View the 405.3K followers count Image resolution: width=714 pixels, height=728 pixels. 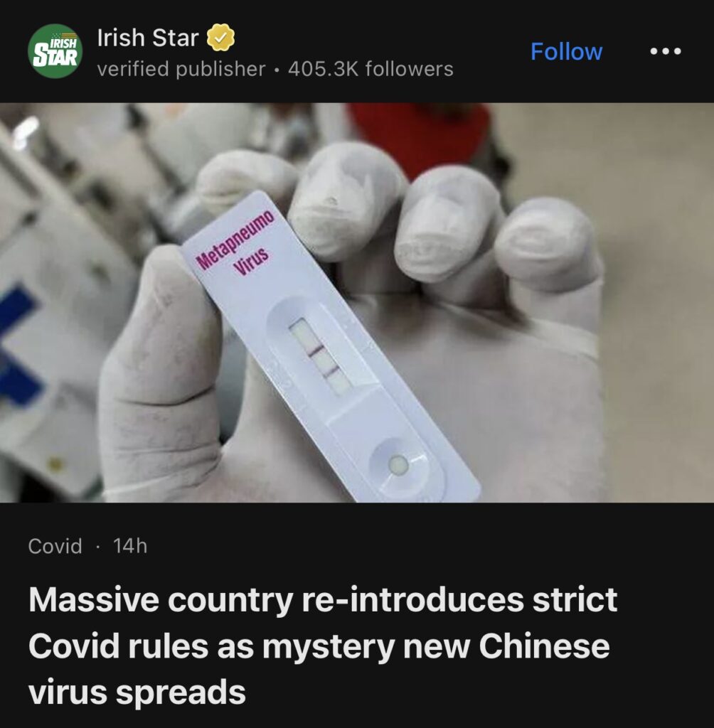[x=371, y=69]
